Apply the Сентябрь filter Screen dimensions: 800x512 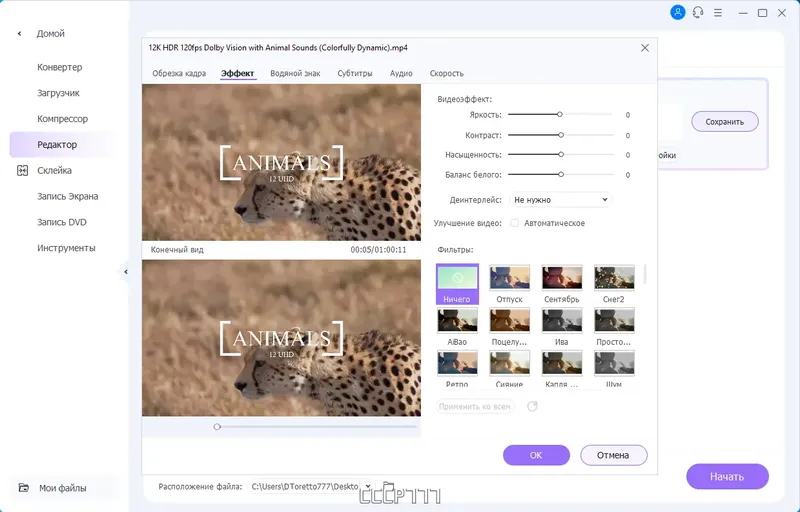click(x=562, y=284)
